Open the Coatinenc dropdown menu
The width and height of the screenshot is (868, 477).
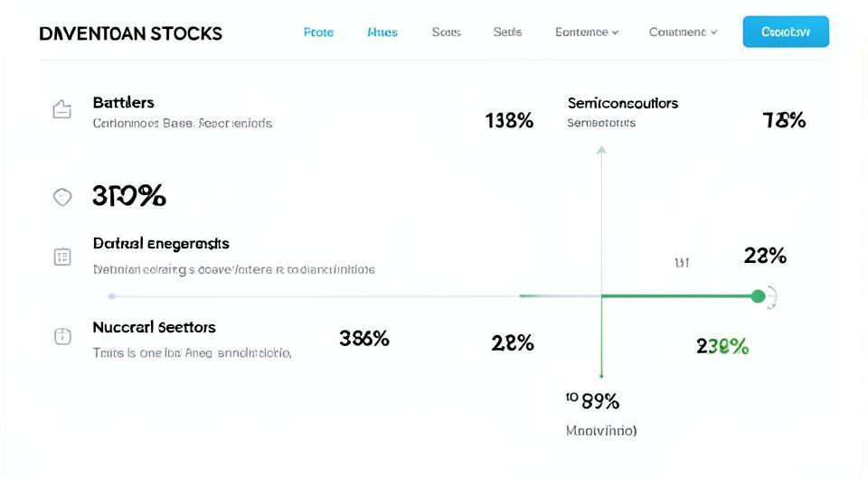[683, 32]
